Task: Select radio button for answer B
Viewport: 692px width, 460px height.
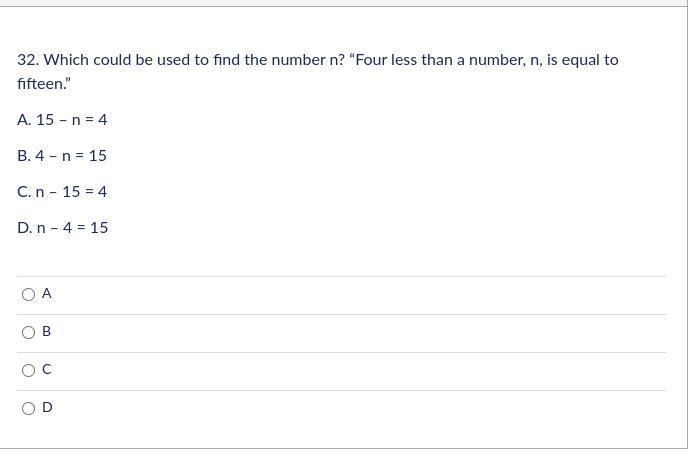Action: [28, 332]
